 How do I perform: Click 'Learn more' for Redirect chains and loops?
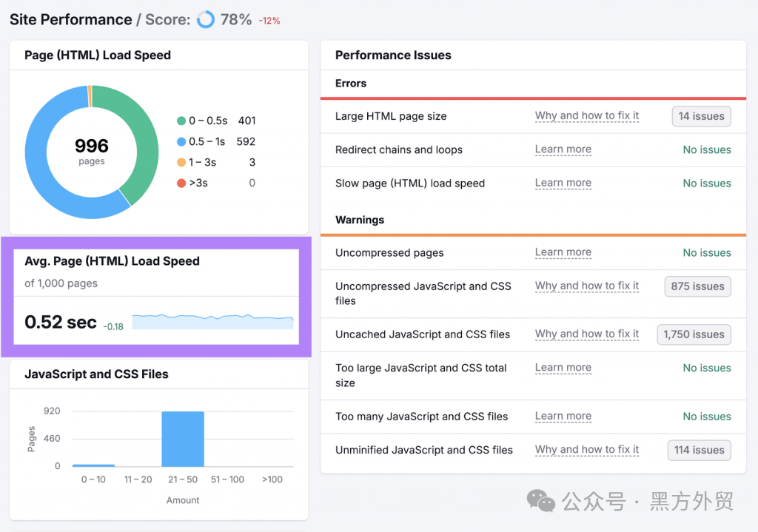pos(563,149)
